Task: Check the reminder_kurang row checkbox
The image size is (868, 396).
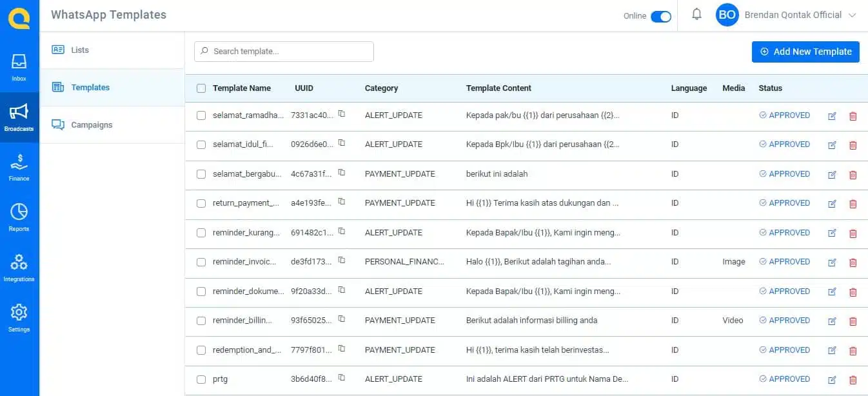Action: coord(201,233)
